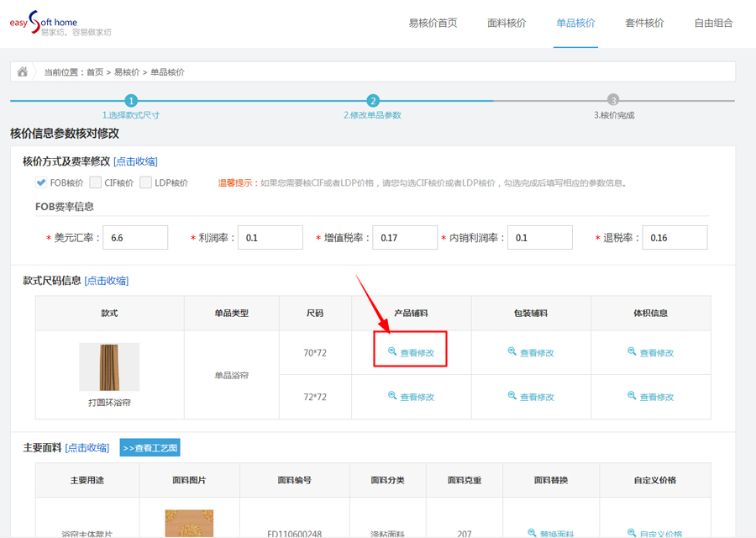Open 易核价首页 navigation tab
This screenshot has height=538, width=756.
coord(433,23)
